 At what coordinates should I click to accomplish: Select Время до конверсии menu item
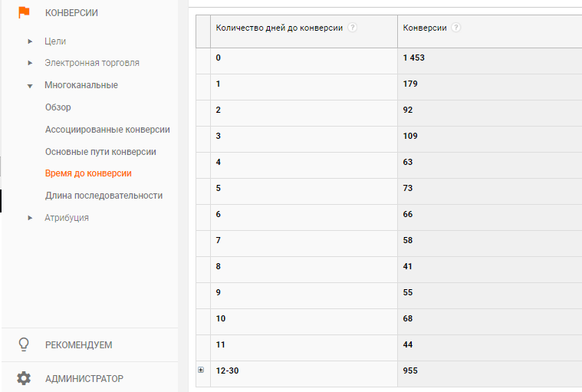[x=88, y=173]
